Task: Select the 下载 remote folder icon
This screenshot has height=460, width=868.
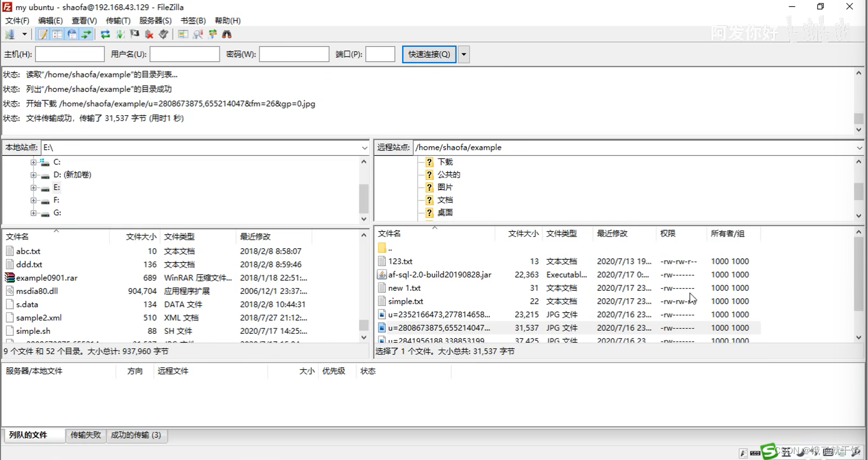Action: tap(429, 162)
